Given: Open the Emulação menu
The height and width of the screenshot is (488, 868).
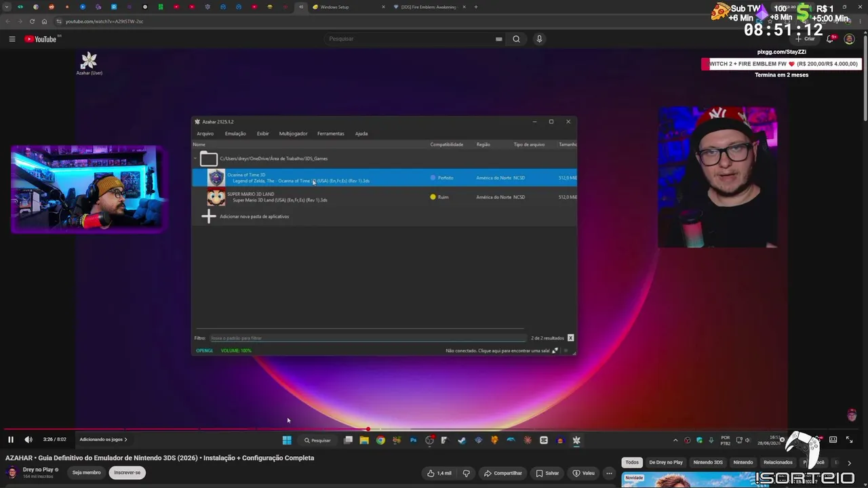Looking at the screenshot, I should coord(235,134).
